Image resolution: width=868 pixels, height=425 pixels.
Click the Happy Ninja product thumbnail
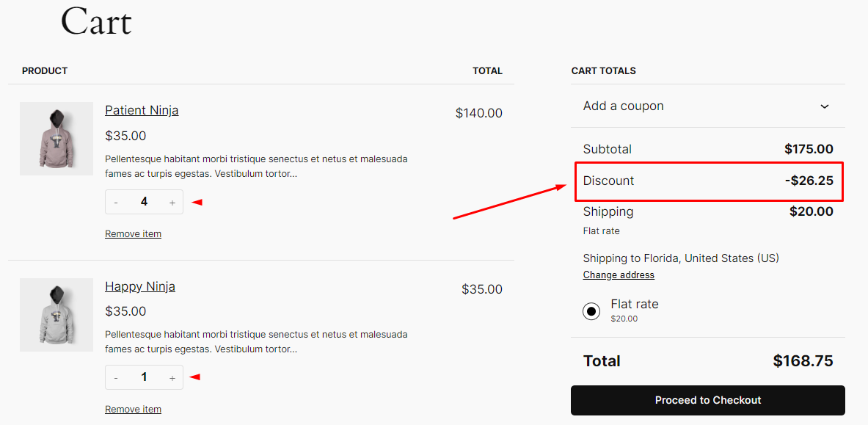pyautogui.click(x=56, y=314)
